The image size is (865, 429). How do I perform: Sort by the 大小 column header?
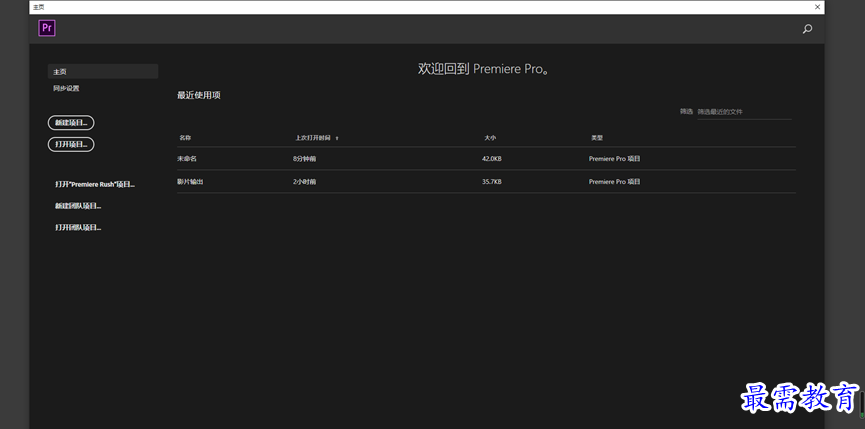click(x=490, y=138)
